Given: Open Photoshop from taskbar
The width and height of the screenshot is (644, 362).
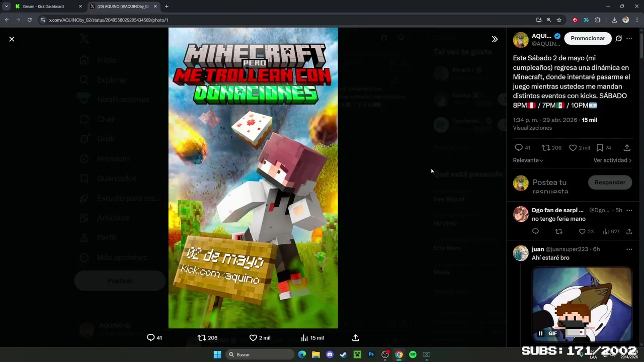Looking at the screenshot, I should point(371,354).
